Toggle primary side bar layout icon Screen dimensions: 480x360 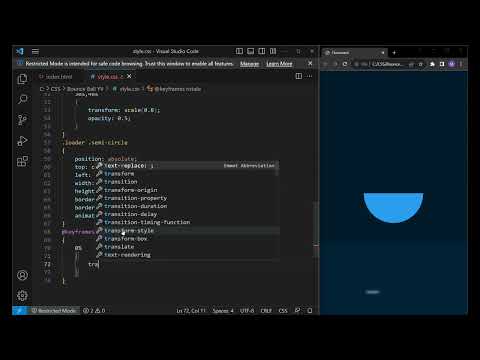239,51
